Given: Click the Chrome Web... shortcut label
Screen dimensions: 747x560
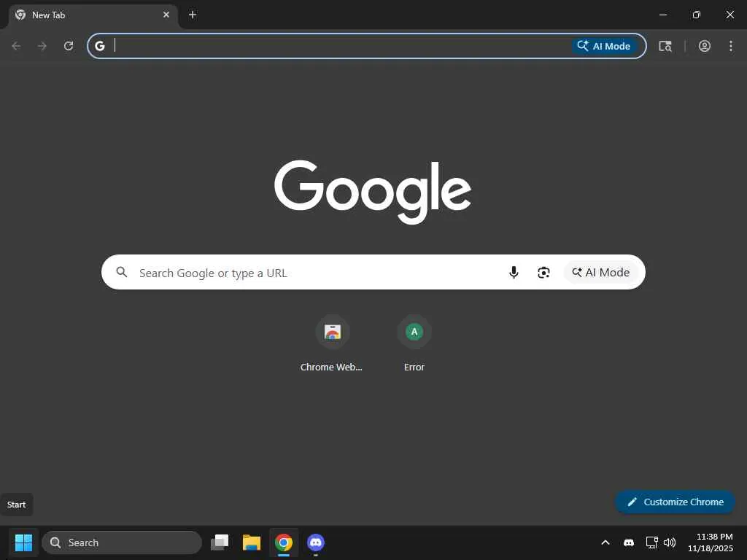Looking at the screenshot, I should [x=331, y=367].
